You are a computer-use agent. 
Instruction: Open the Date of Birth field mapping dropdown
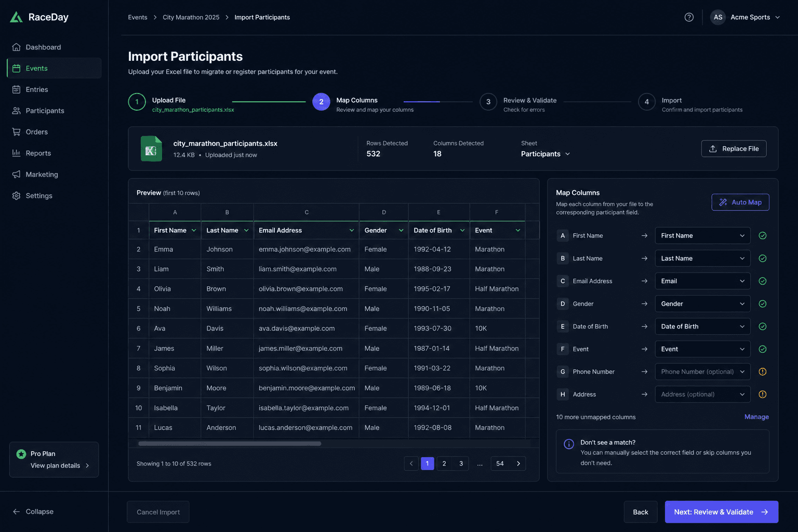702,326
